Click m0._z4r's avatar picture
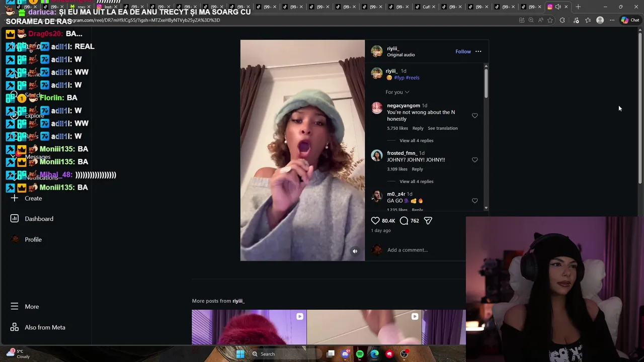Image resolution: width=644 pixels, height=362 pixels. pyautogui.click(x=376, y=196)
